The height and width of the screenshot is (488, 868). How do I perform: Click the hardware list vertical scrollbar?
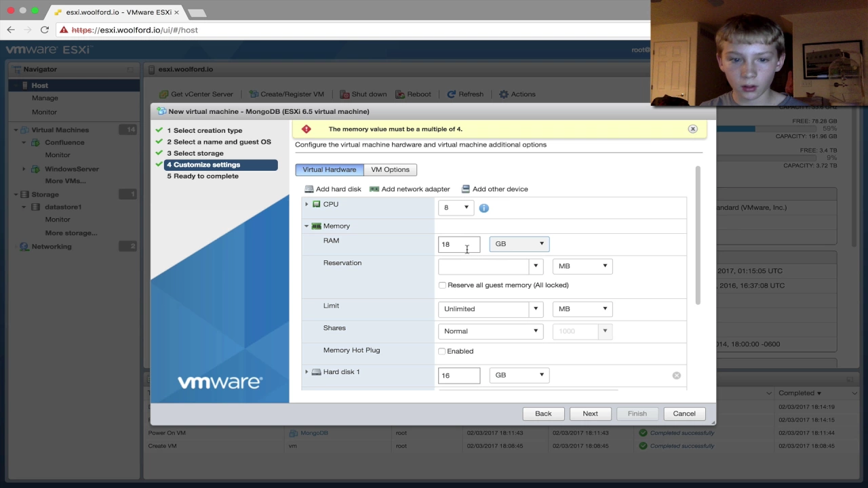(x=698, y=235)
